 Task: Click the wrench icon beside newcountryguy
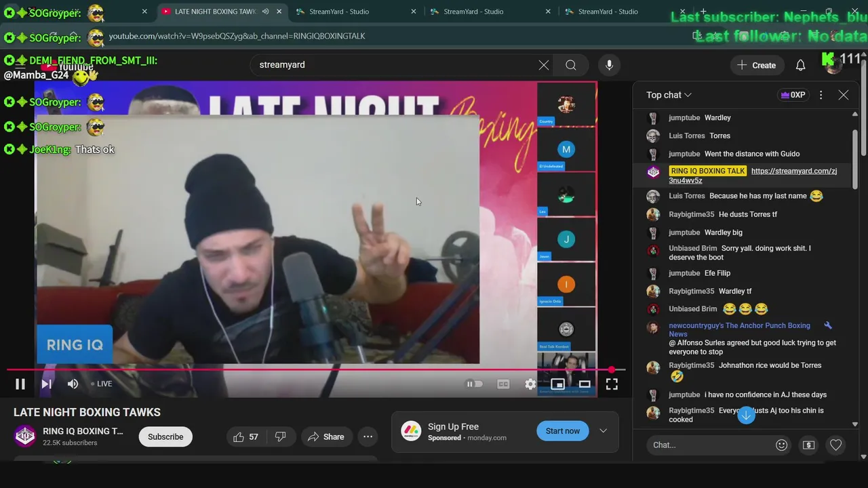pyautogui.click(x=827, y=326)
